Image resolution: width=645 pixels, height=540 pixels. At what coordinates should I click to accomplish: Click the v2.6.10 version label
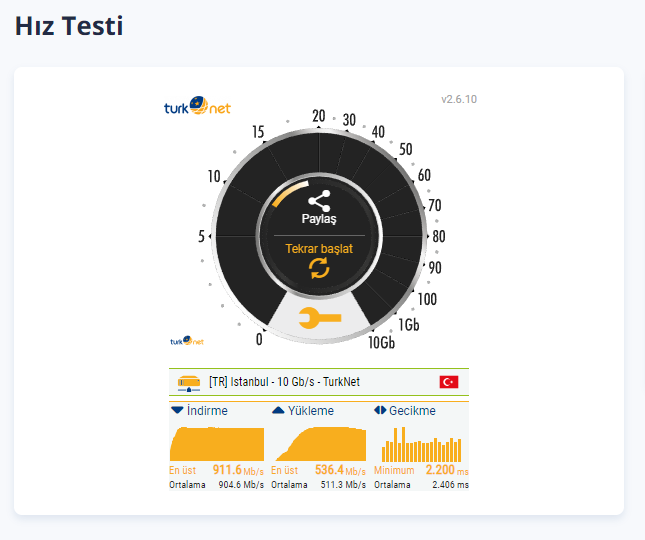click(459, 99)
